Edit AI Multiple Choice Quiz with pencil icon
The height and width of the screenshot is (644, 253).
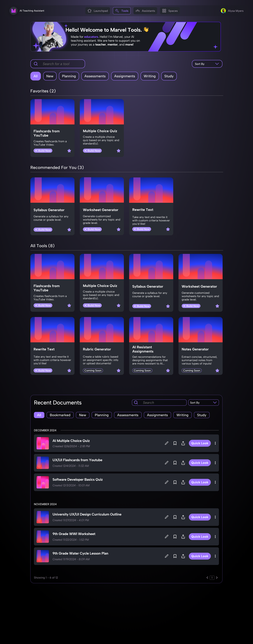(167, 443)
